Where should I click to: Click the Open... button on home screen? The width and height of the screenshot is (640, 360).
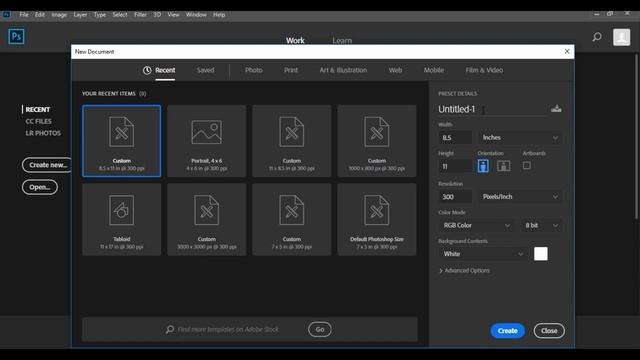coord(40,187)
